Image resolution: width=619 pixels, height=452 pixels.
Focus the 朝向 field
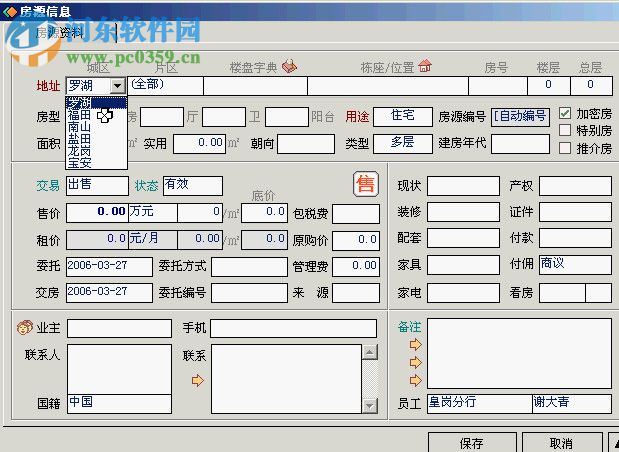pyautogui.click(x=306, y=143)
